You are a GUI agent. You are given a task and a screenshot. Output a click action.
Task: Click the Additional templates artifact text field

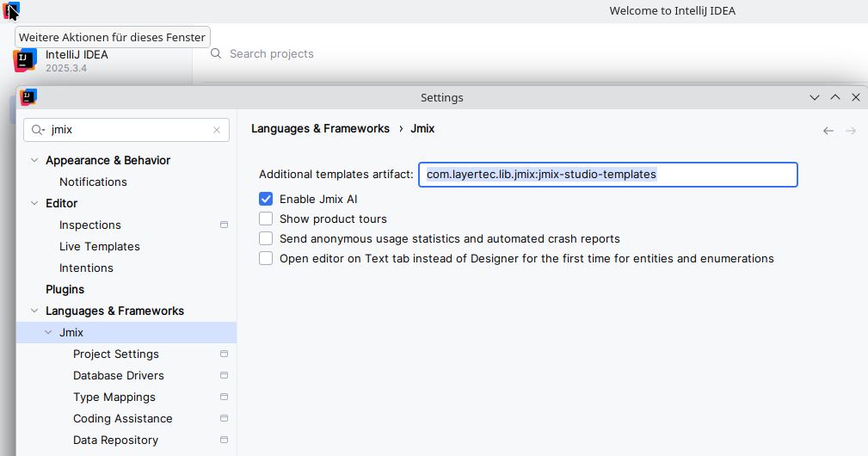coord(607,175)
